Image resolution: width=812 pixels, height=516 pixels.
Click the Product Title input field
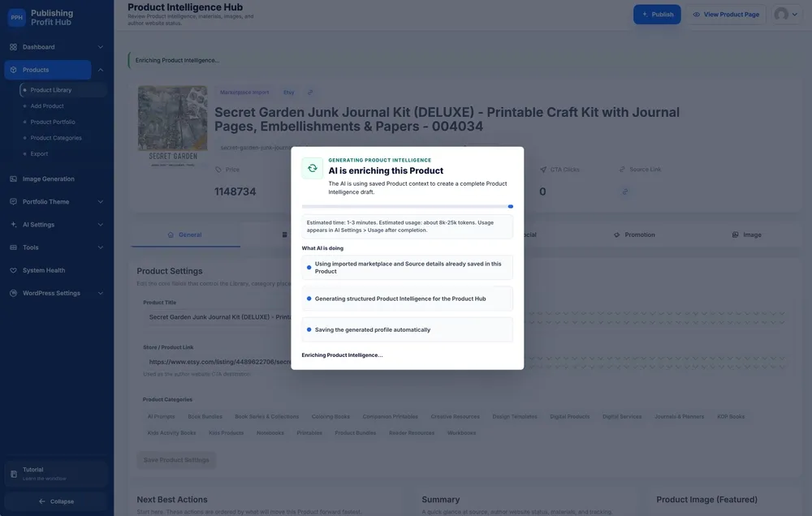464,317
